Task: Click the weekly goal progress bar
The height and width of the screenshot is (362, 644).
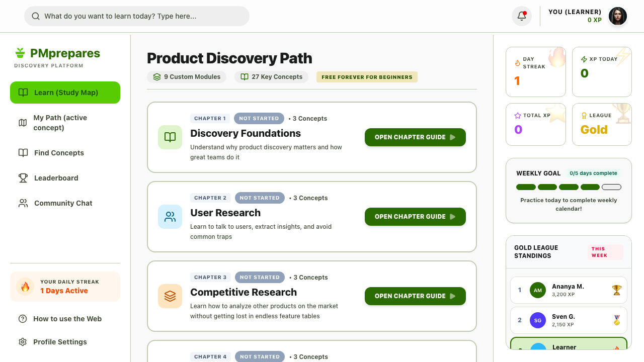Action: (569, 187)
